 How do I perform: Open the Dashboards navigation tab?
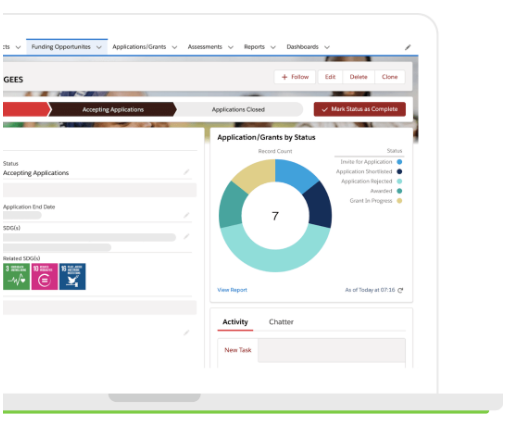(x=302, y=47)
